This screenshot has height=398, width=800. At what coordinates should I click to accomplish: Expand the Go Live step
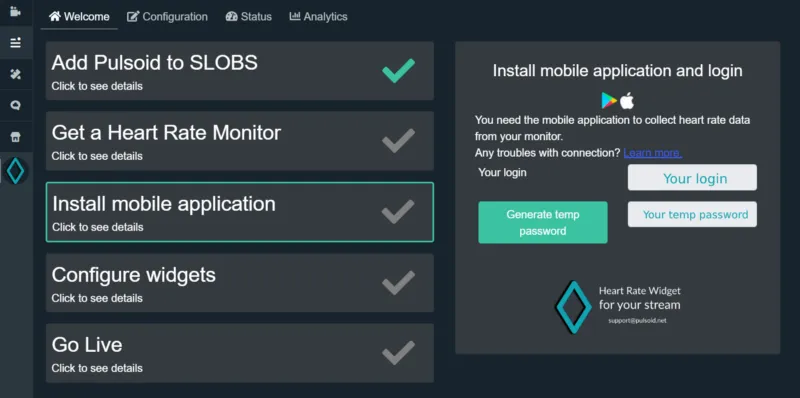pos(240,353)
